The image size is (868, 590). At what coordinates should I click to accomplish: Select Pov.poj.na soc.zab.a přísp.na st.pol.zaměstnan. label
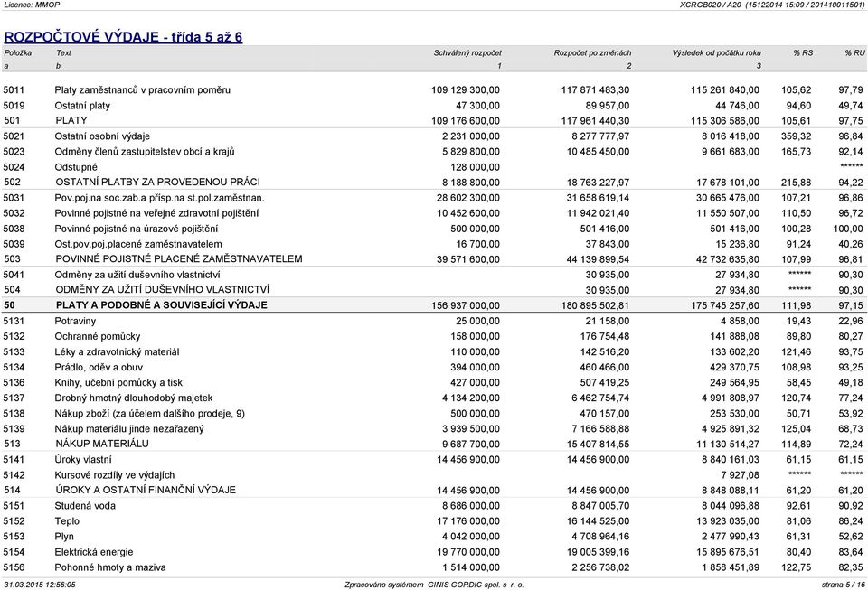[159, 198]
